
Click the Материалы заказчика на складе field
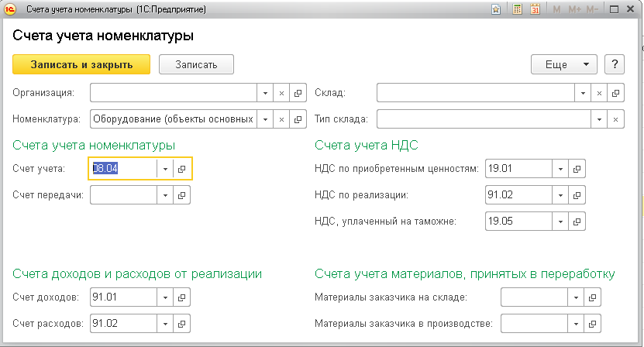click(534, 297)
